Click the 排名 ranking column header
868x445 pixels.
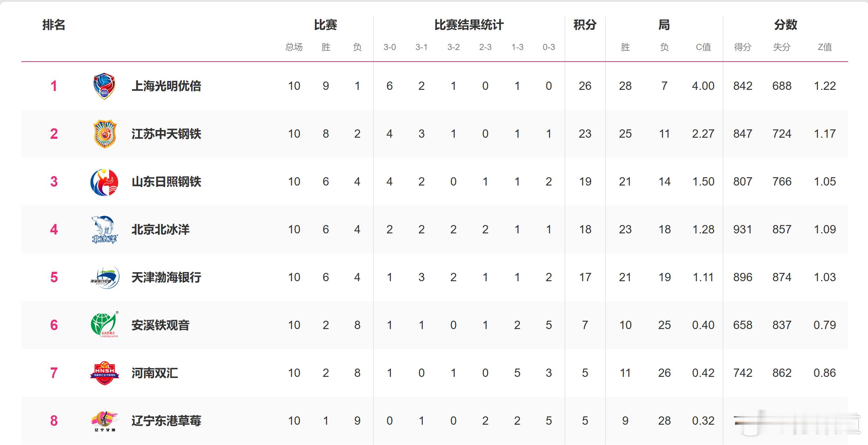pyautogui.click(x=54, y=25)
